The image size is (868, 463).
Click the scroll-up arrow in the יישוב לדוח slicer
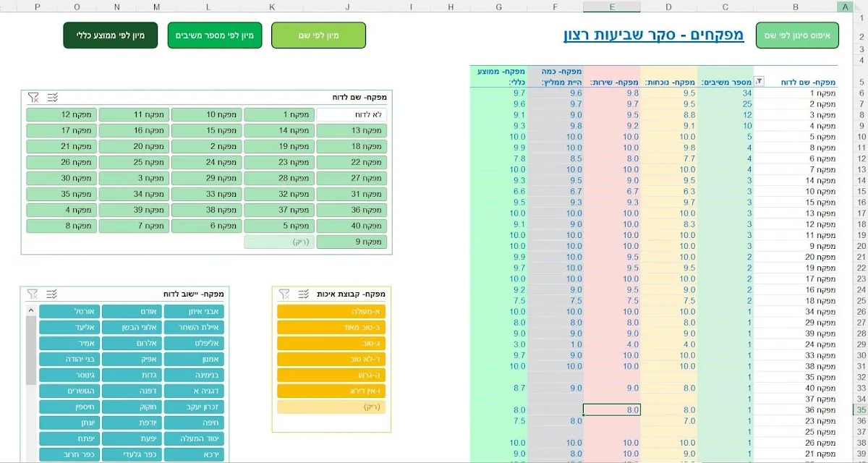tap(30, 311)
